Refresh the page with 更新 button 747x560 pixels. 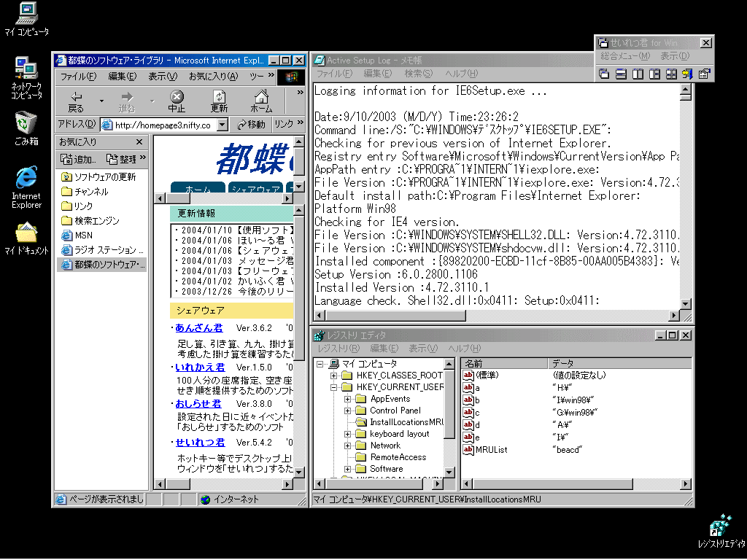tap(219, 102)
